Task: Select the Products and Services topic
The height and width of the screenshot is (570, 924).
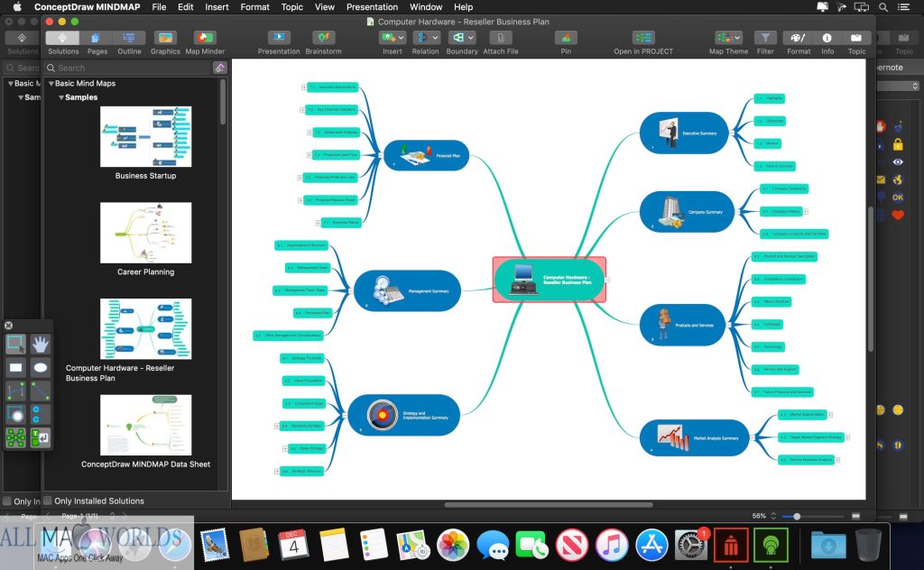Action: (x=682, y=325)
